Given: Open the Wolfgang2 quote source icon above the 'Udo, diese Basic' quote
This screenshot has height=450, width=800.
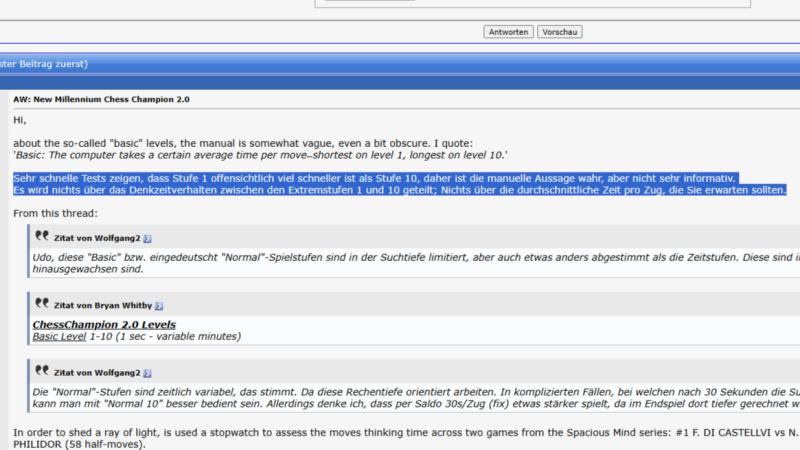Looking at the screenshot, I should 147,238.
